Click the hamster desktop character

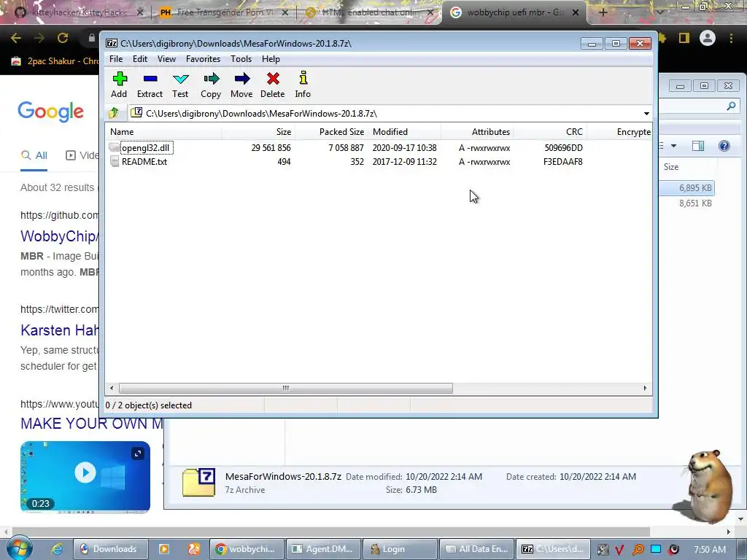(708, 486)
